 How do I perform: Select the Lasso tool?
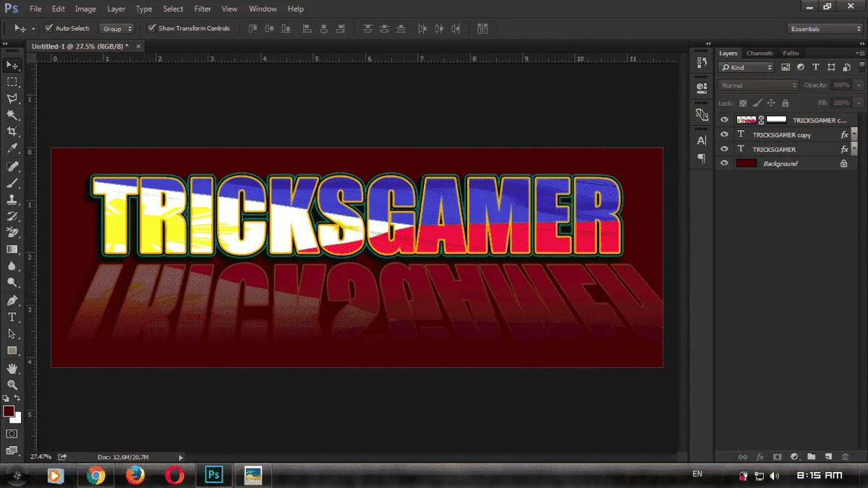(12, 98)
